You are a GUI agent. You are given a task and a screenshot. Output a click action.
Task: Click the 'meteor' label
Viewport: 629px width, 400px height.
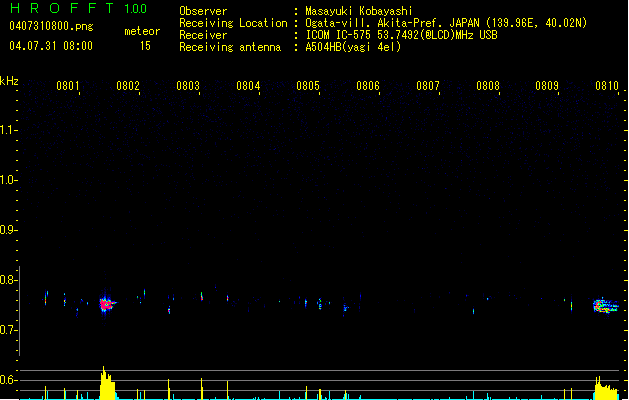click(x=142, y=31)
